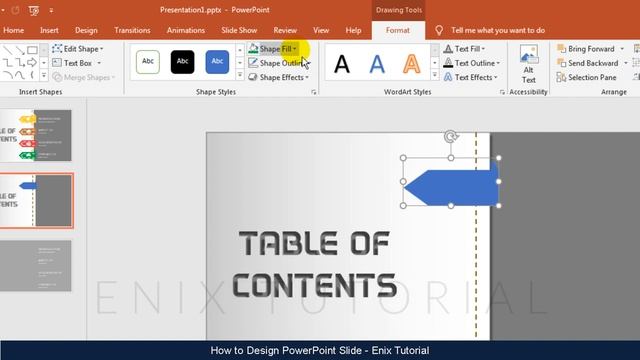Open the Text Outline dropdown

[498, 63]
